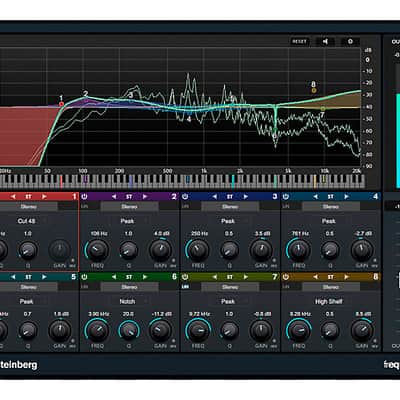This screenshot has height=400, width=400.
Task: Open the High Shelf filter type menu
Action: (x=329, y=301)
